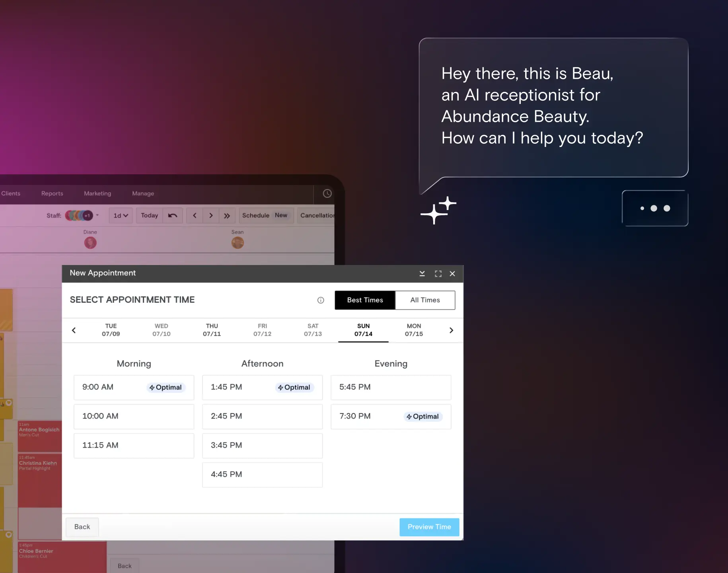
Task: Select THU 07/11 date tab
Action: [x=212, y=330]
